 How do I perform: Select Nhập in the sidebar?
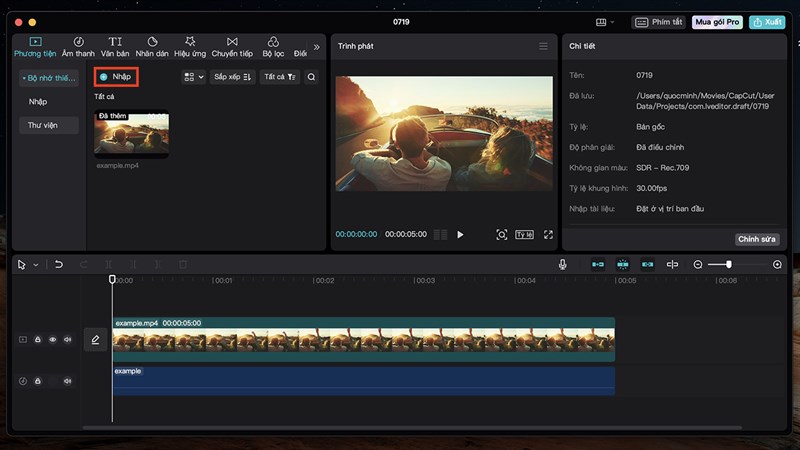click(38, 102)
